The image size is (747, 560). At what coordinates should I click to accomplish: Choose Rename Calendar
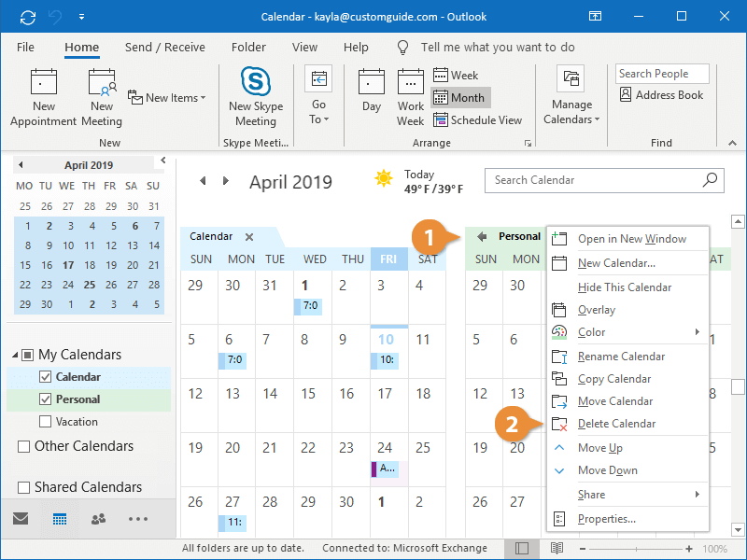tap(627, 357)
